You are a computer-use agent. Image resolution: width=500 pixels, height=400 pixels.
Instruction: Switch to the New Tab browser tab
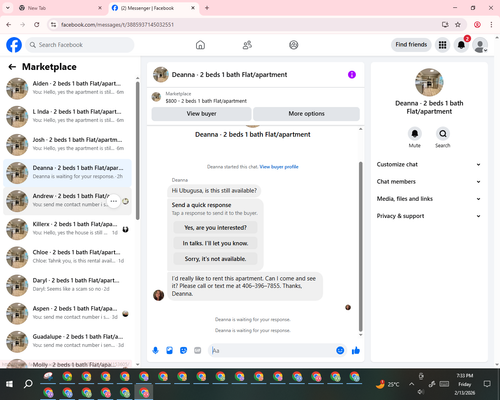(x=60, y=8)
